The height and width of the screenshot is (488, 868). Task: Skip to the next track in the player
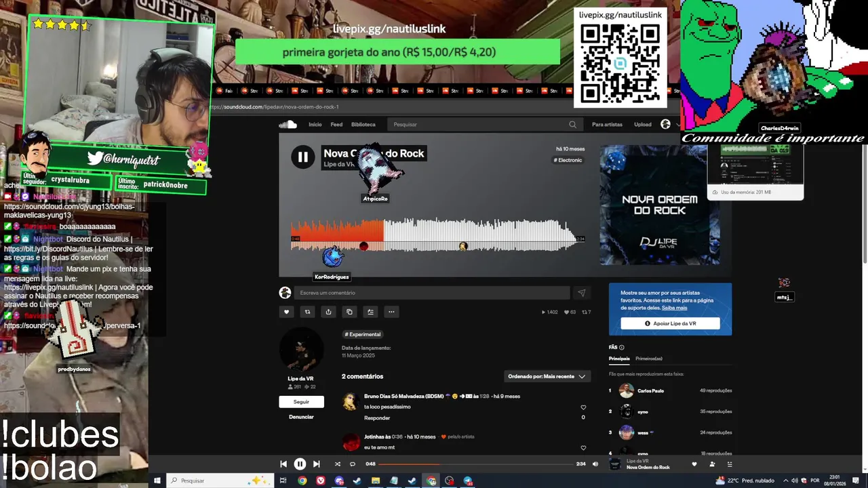[x=316, y=464]
